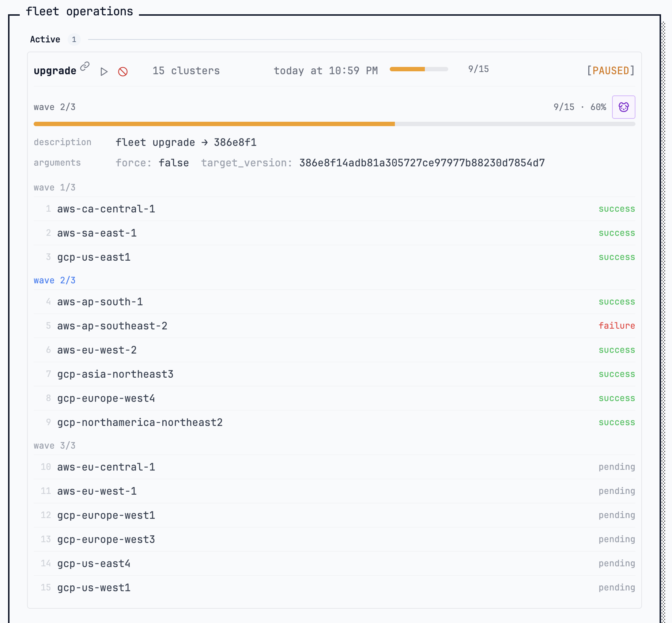Select cluster row gcp-europe-west1
672x623 pixels.
(x=335, y=515)
